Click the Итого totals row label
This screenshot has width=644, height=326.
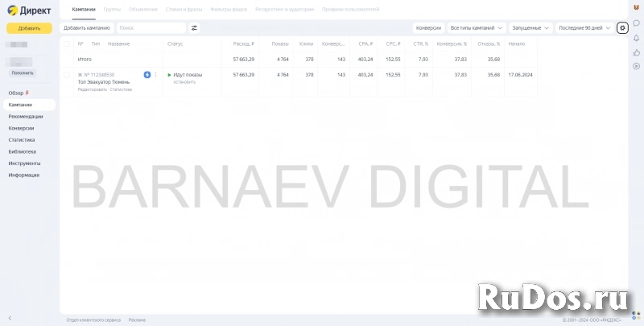tap(85, 60)
